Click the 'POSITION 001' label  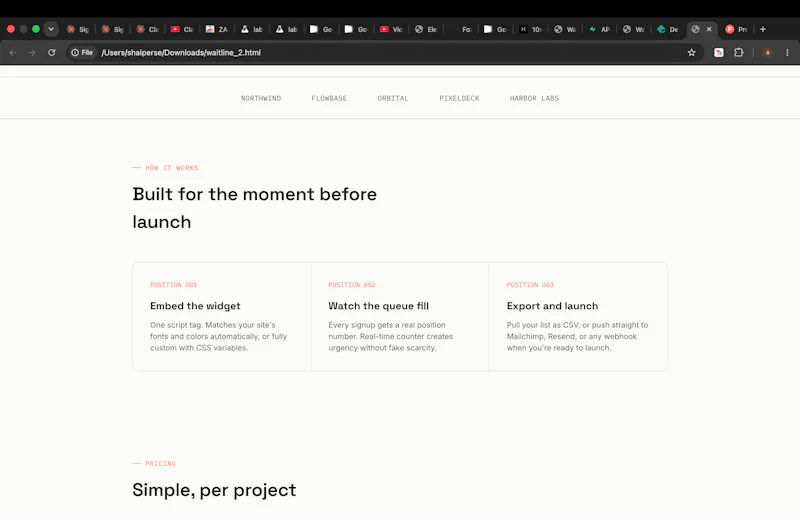pos(173,285)
